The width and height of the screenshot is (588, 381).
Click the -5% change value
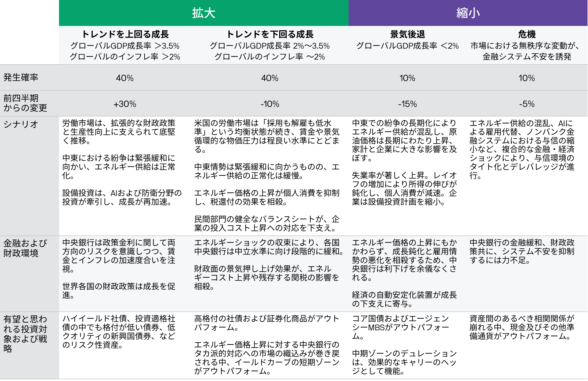527,104
